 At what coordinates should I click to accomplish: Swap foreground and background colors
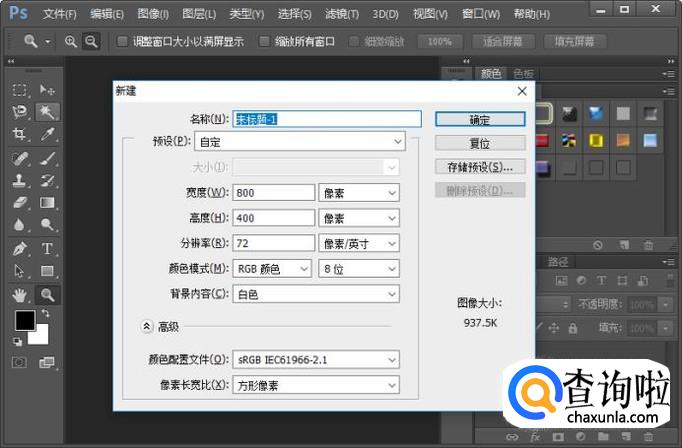[x=46, y=313]
